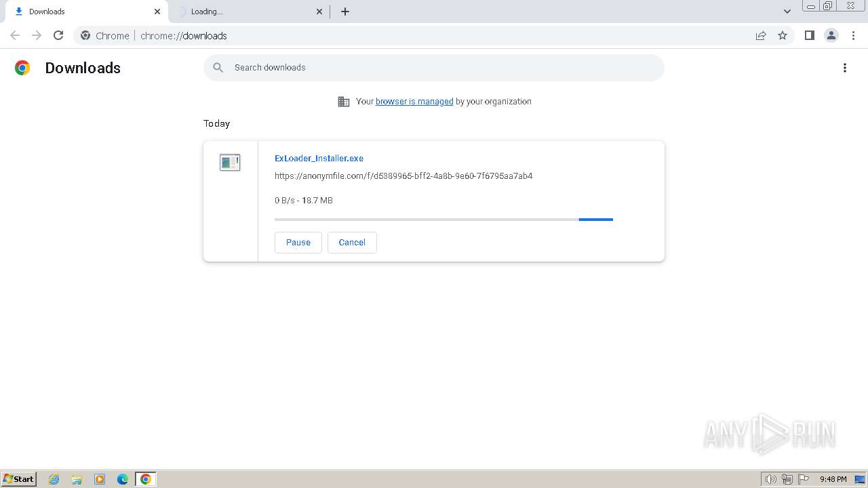
Task: Click the anonymfile.com download source URL
Action: pos(403,176)
